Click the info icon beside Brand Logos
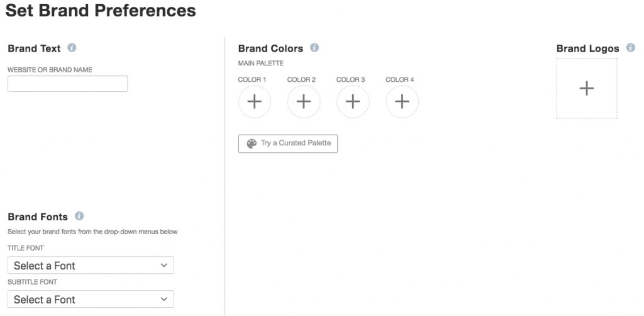644x316 pixels. (x=630, y=48)
